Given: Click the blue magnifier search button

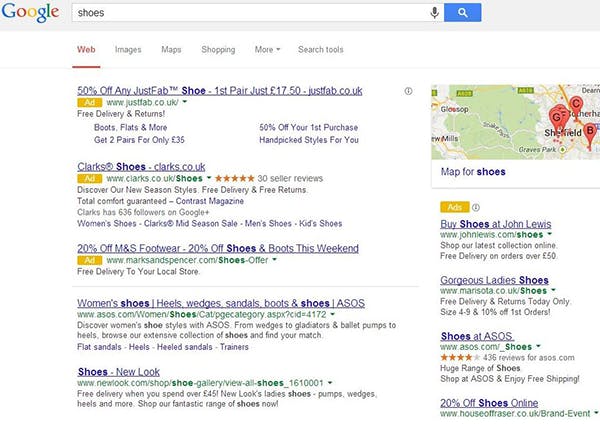Looking at the screenshot, I should (463, 13).
